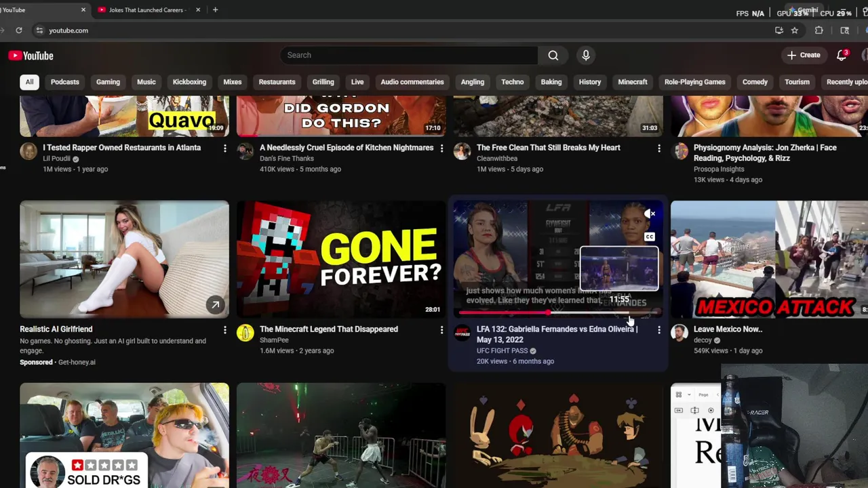
Task: Open decoy channel avatar
Action: click(x=679, y=332)
